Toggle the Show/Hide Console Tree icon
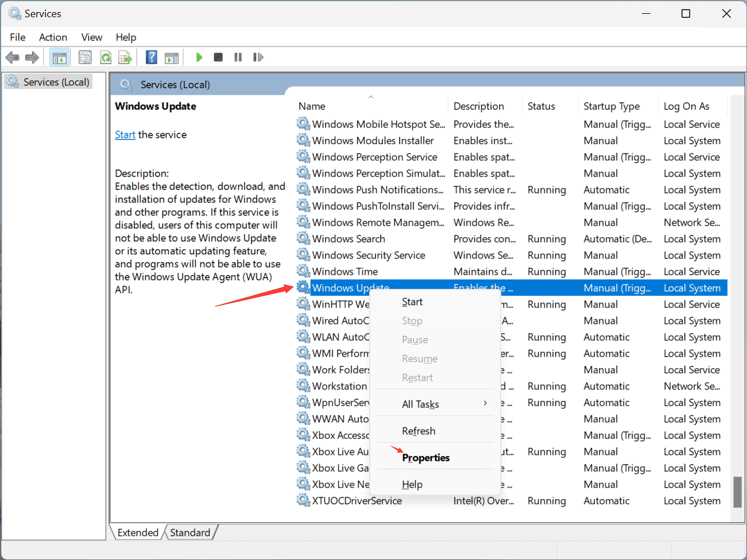747x560 pixels. click(59, 57)
